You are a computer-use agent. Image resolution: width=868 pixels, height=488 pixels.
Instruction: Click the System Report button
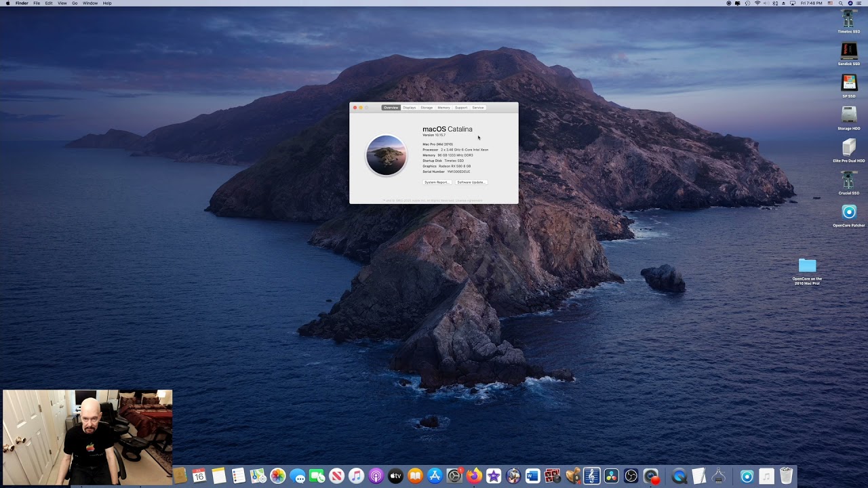coord(437,182)
